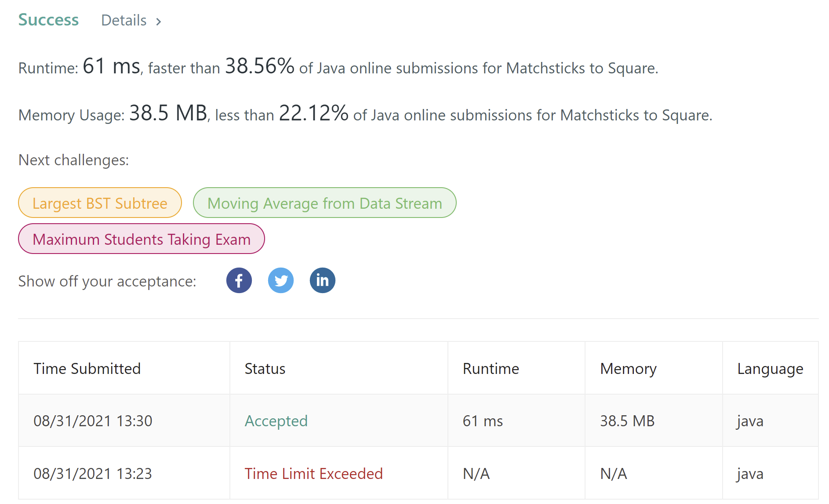Screen dimensions: 829x504
Task: Open Maximum Students Taking Exam challenge
Action: 142,239
